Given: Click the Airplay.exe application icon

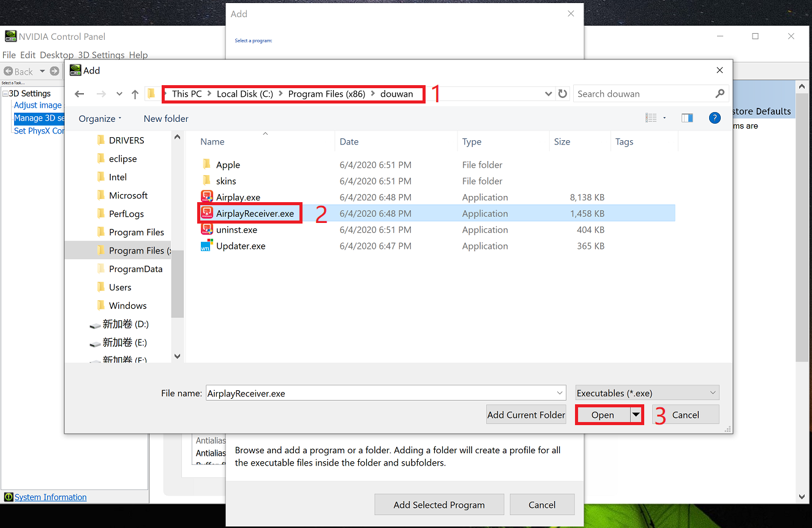Looking at the screenshot, I should pos(206,197).
